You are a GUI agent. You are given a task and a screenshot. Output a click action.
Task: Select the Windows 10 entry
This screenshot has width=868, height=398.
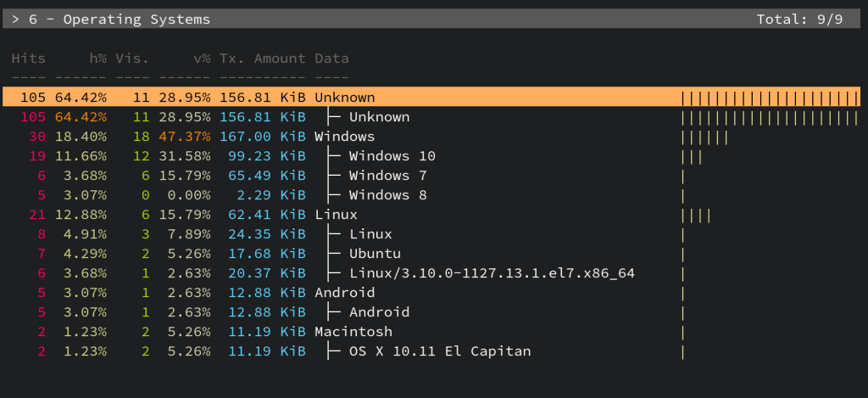392,156
